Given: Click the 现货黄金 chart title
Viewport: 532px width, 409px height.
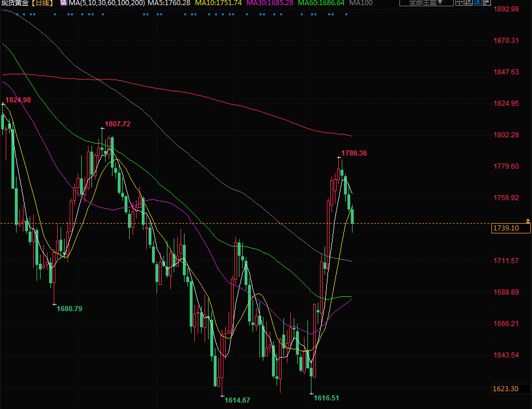Looking at the screenshot, I should pos(15,3).
